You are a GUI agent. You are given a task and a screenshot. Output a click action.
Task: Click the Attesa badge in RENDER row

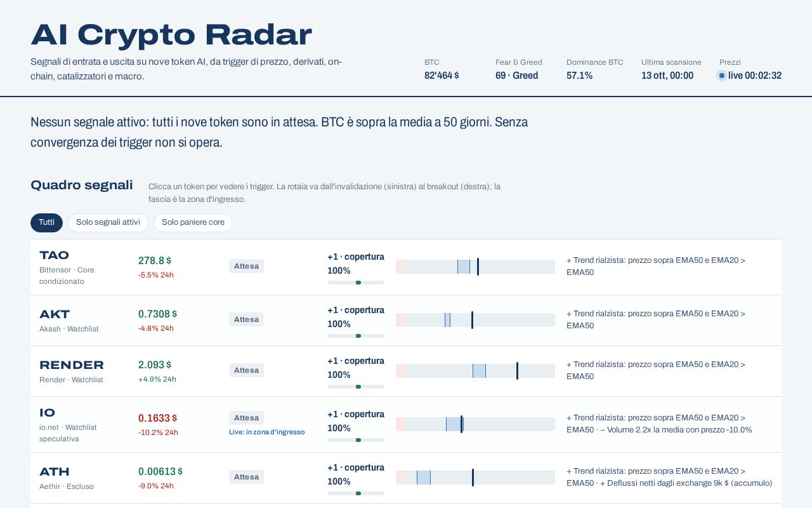point(246,370)
